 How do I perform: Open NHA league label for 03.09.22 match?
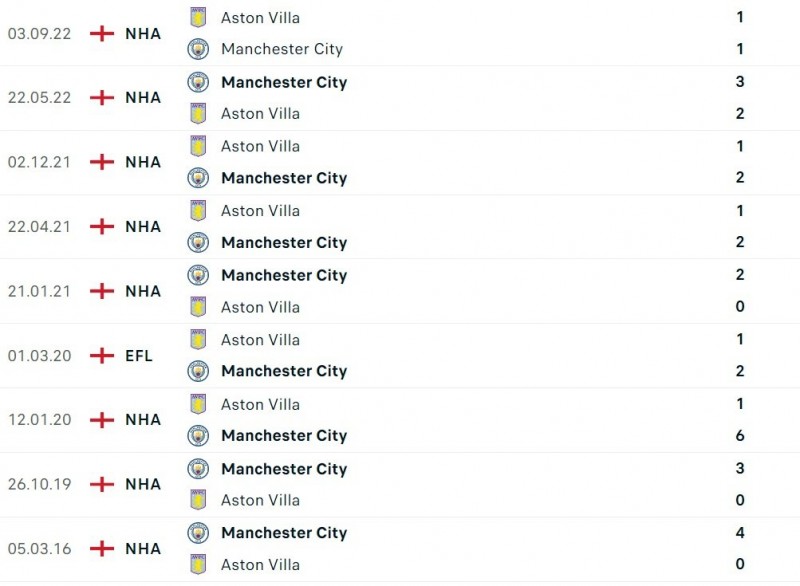pyautogui.click(x=143, y=33)
